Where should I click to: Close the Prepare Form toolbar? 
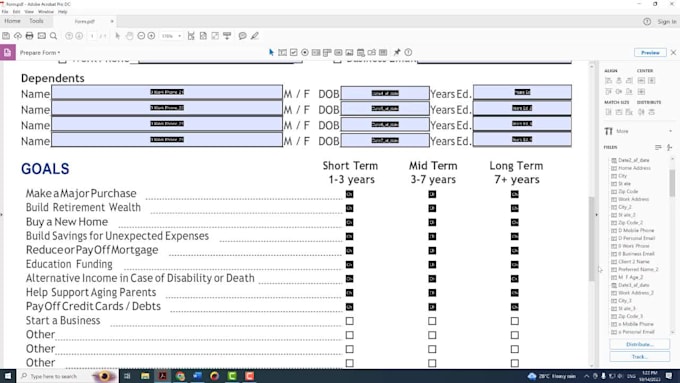click(x=673, y=52)
